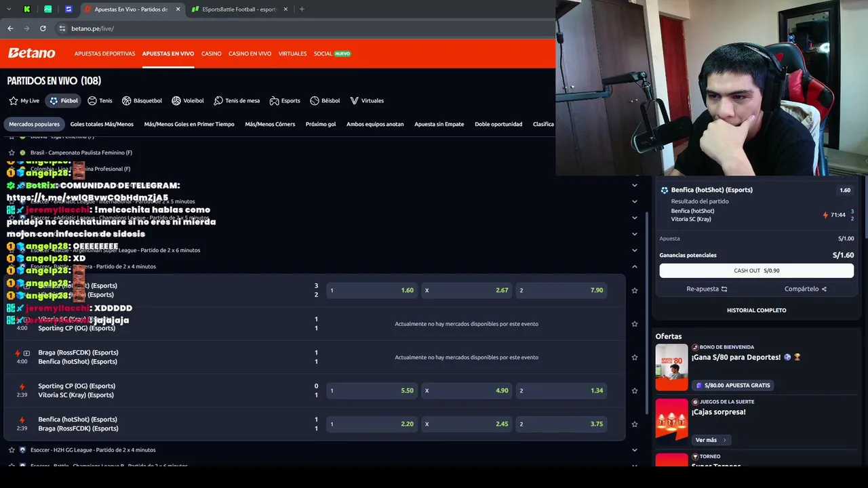The width and height of the screenshot is (868, 488).
Task: Close the Apuestas En Vivo tab
Action: coord(178,9)
